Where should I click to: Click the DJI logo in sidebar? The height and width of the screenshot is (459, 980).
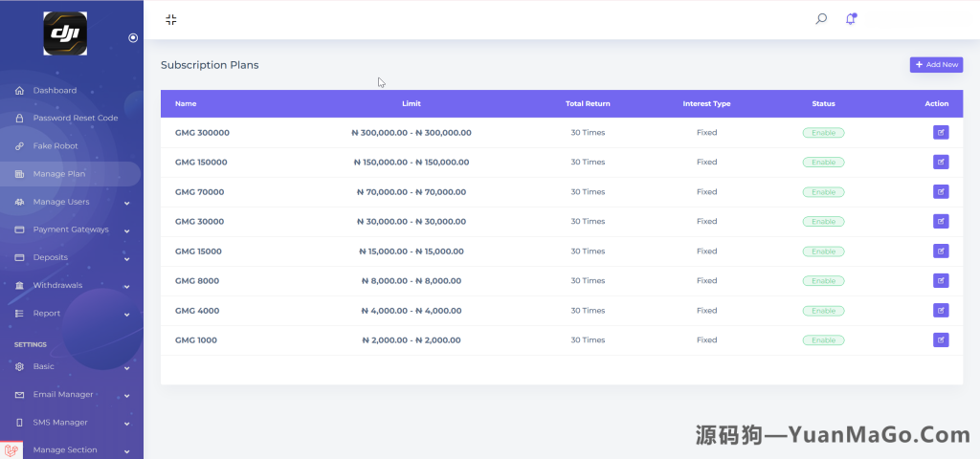(x=65, y=33)
